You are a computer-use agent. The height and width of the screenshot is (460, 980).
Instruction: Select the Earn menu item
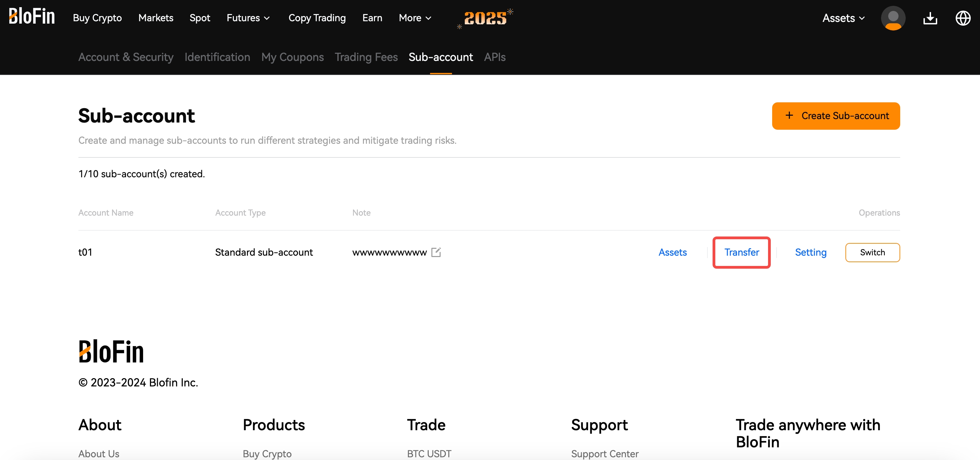(x=372, y=18)
